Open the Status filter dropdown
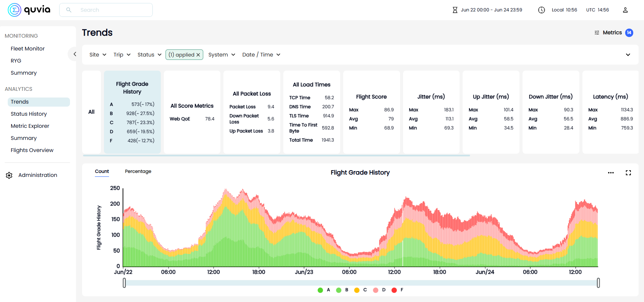Image resolution: width=644 pixels, height=302 pixels. click(149, 55)
